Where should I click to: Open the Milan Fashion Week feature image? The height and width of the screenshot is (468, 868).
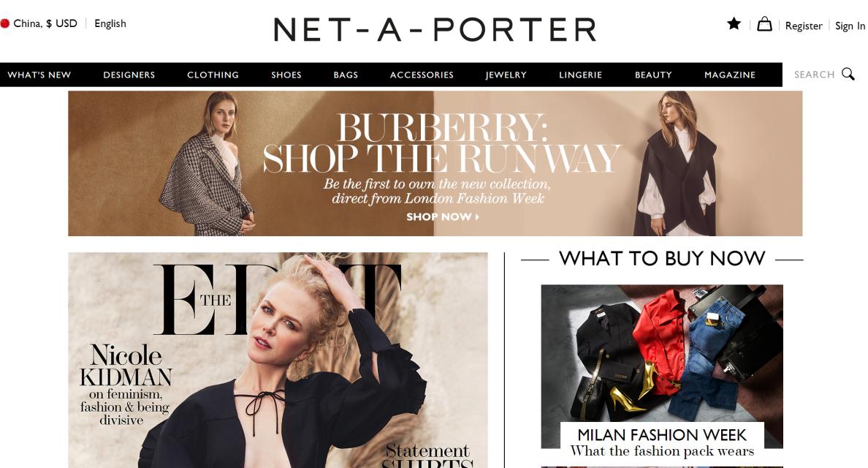662,366
